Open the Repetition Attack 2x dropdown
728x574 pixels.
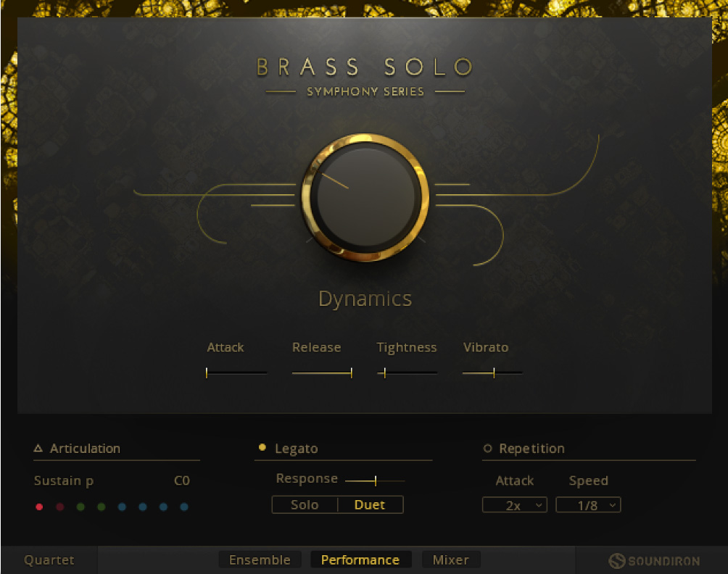point(514,505)
